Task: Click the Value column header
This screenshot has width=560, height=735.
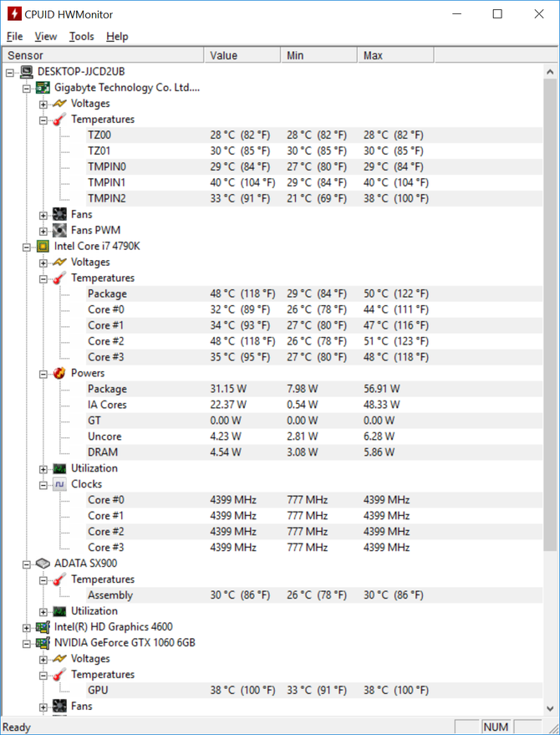Action: 242,55
